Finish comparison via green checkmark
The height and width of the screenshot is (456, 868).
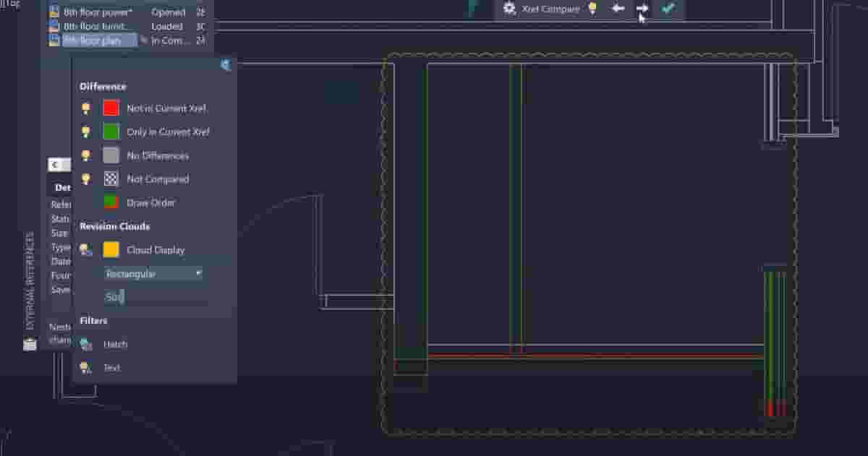(666, 9)
